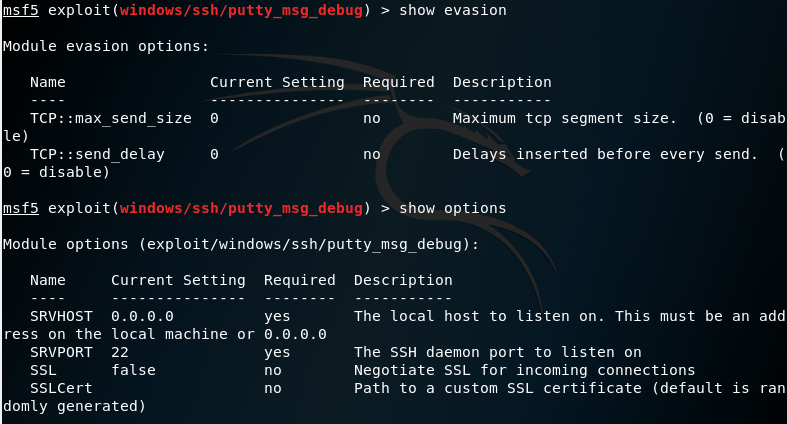Click 'The SSH daemon port to listen on'
The width and height of the screenshot is (787, 424).
498,352
